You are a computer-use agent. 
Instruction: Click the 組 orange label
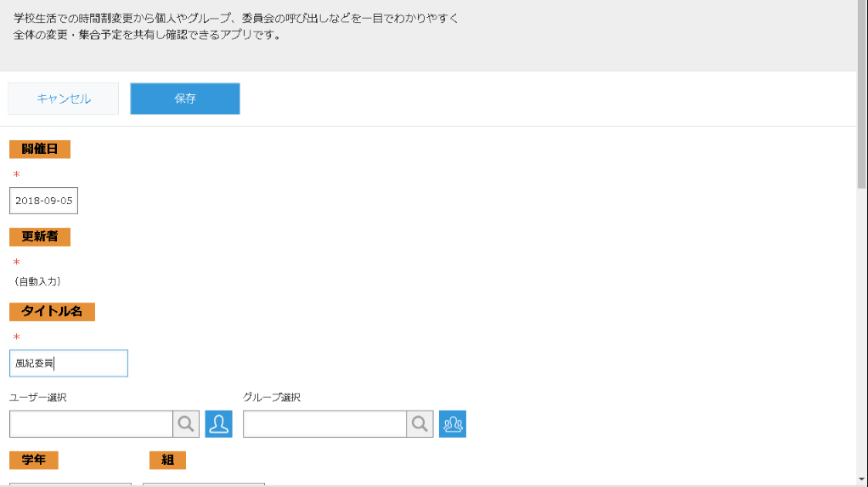(167, 460)
